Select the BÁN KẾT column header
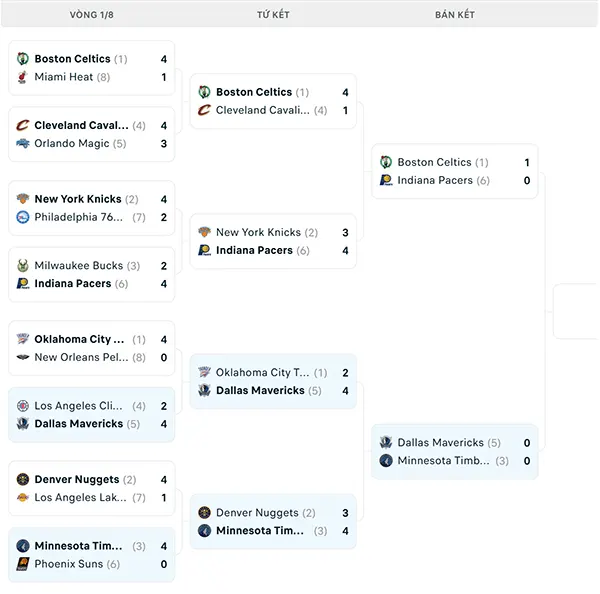 click(x=455, y=15)
